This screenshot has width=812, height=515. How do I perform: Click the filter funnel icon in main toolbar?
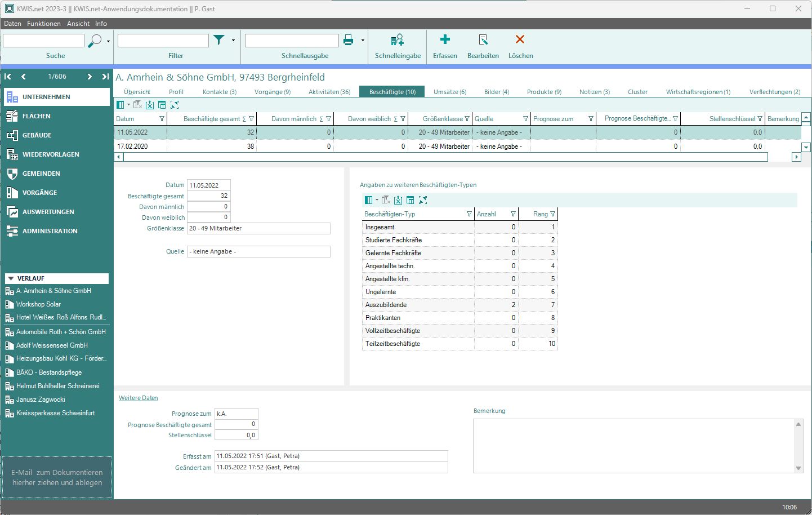[219, 40]
